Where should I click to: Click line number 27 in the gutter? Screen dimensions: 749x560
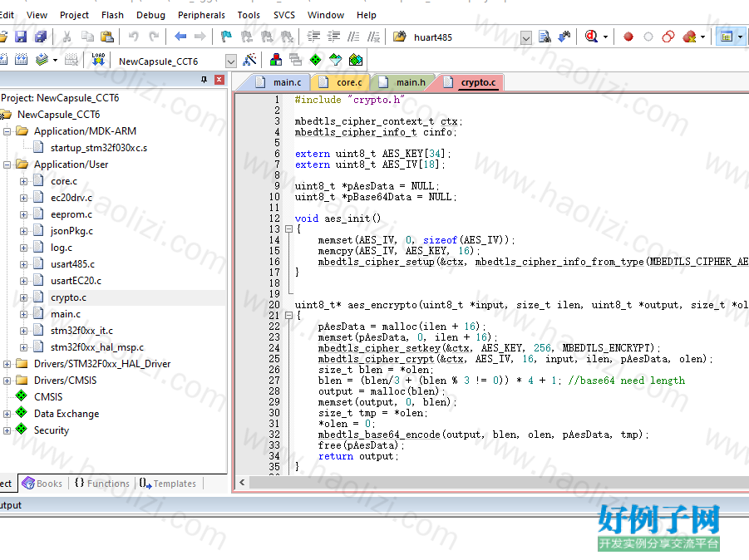point(274,381)
